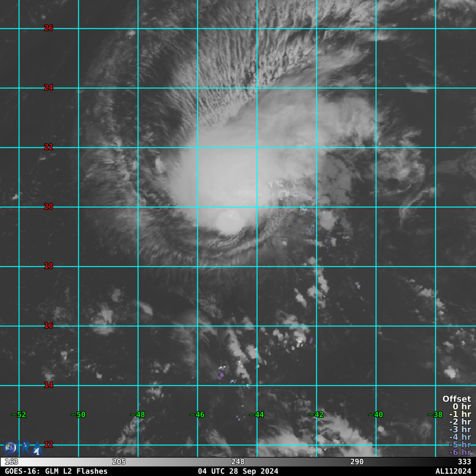
Task: Click the GOES-16: GLM L2 Flashes caption
Action: 56,471
